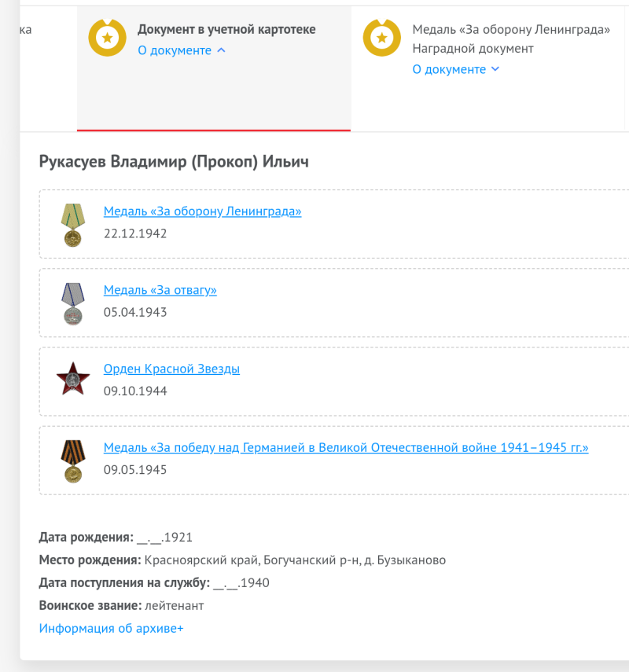Collapse "О документе" under Документ в учетной картотеке
Viewport: 629px width, 672px height.
point(182,50)
